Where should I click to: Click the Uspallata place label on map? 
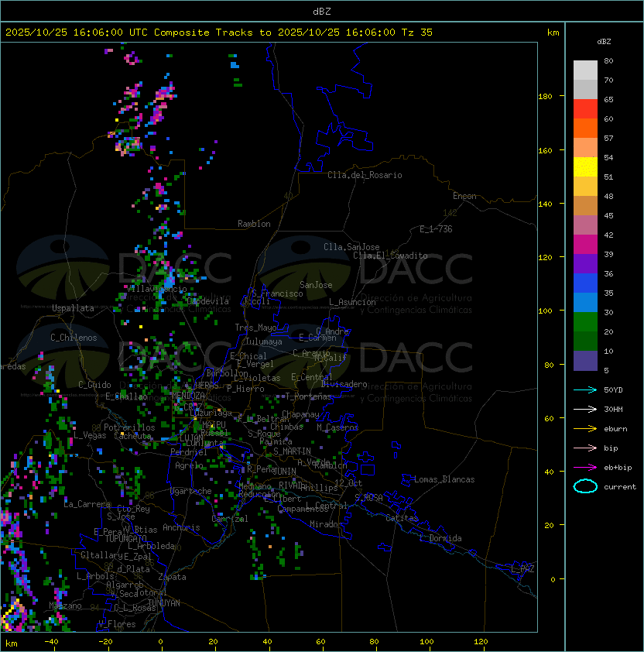(x=73, y=308)
